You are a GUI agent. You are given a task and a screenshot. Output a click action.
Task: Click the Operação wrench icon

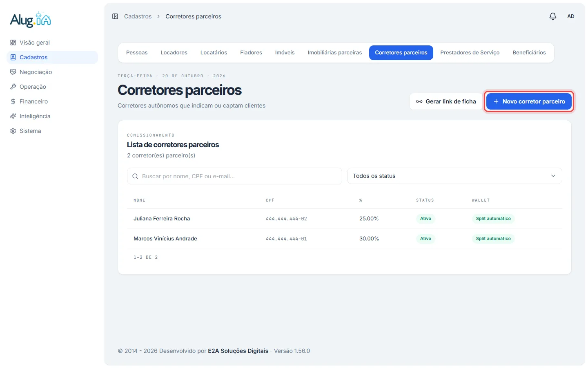pyautogui.click(x=13, y=87)
